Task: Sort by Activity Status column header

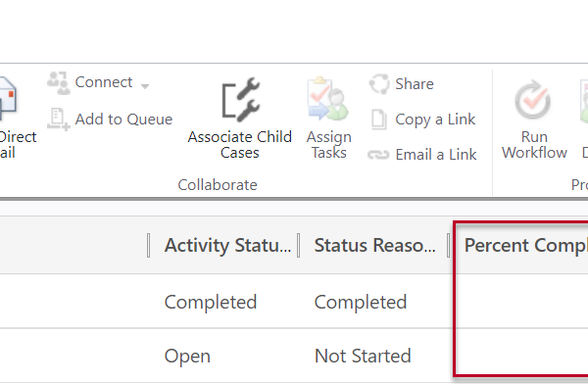Action: click(x=227, y=246)
